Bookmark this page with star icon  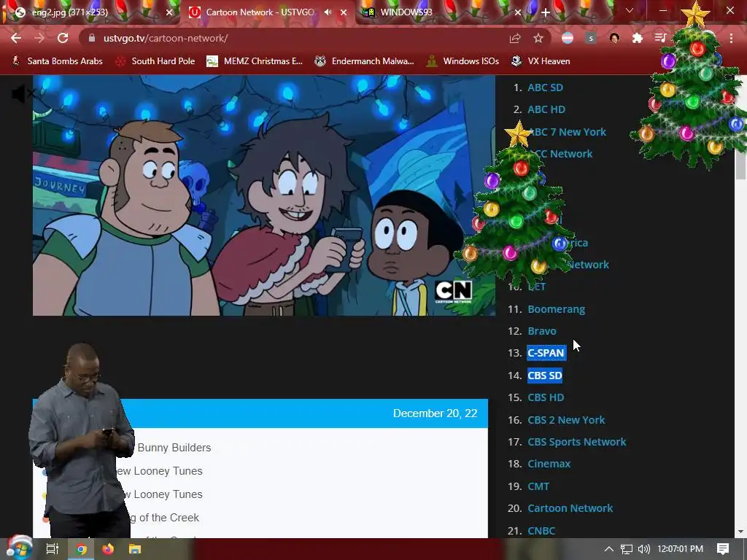click(x=538, y=38)
